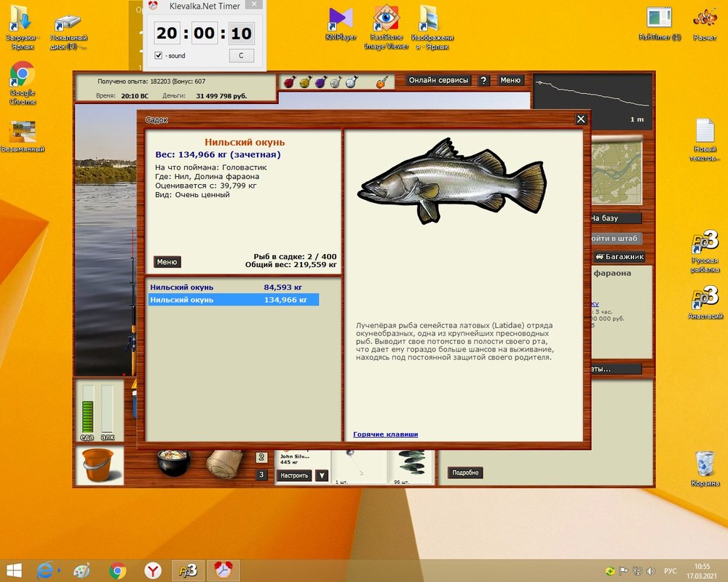Open the orange bucket in the game

pyautogui.click(x=99, y=466)
